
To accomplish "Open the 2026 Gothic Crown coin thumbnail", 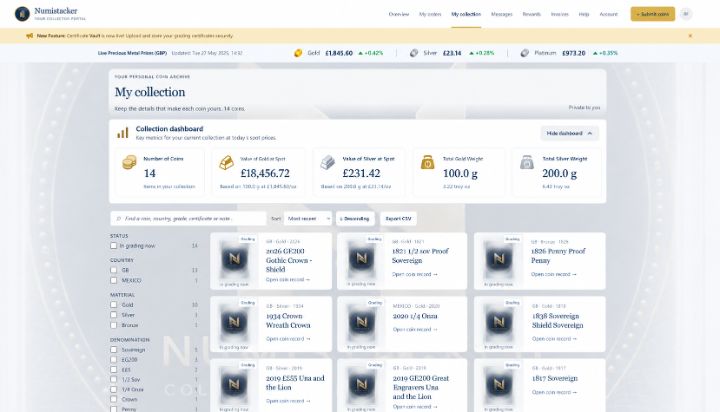I will (234, 260).
